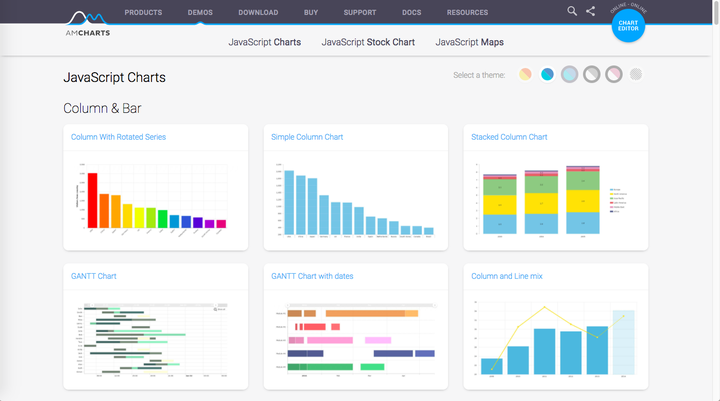Select the light cyan theme swatch
The image size is (720, 401).
click(x=569, y=74)
